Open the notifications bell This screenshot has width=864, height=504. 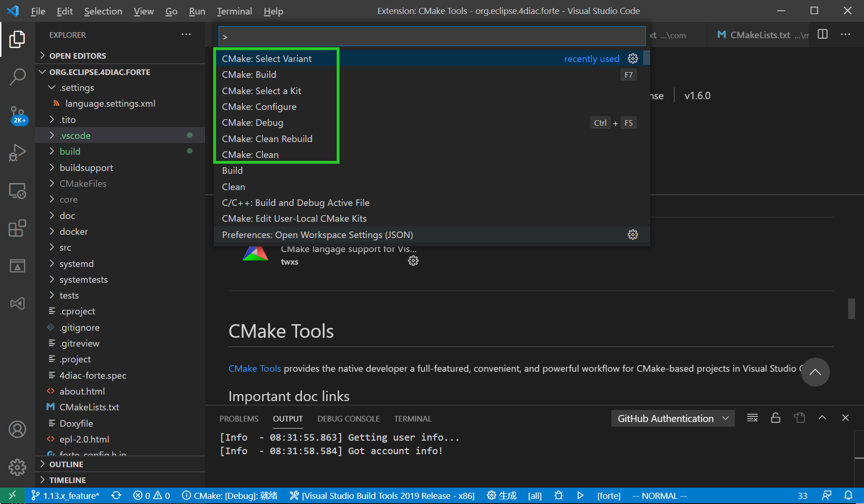(848, 495)
